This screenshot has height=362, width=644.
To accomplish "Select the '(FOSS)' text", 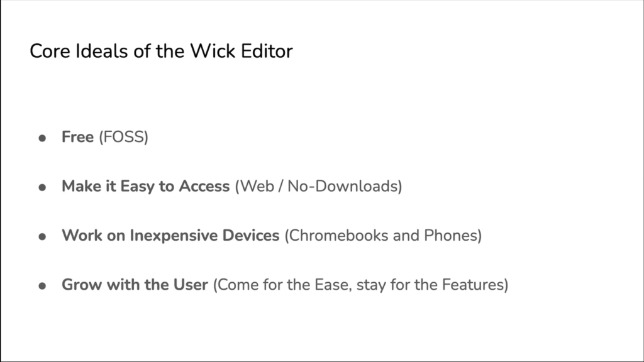I will 124,136.
